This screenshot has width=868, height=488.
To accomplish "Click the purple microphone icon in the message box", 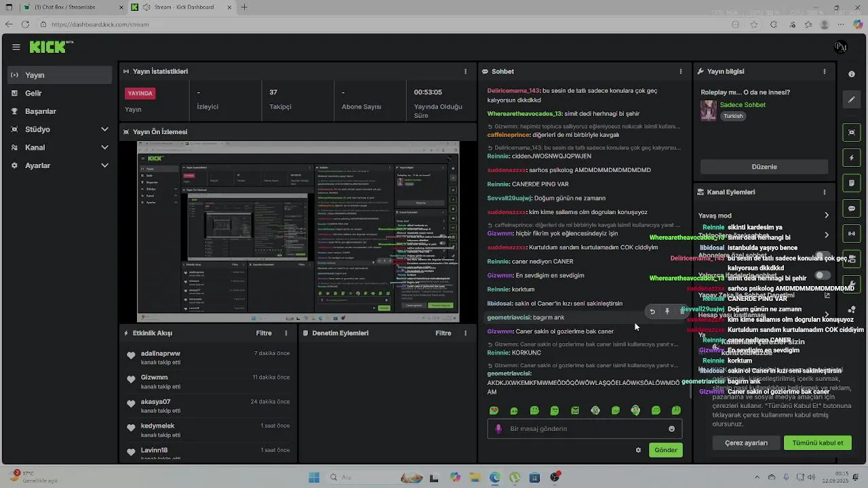I will point(498,428).
